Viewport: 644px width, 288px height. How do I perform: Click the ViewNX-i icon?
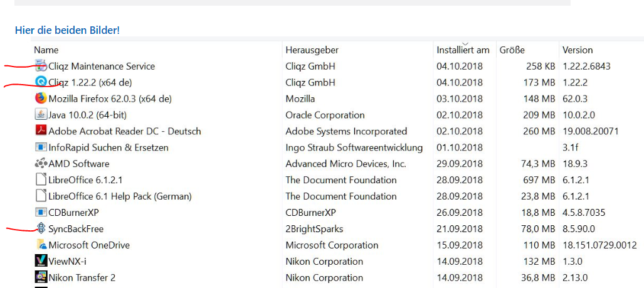point(41,261)
